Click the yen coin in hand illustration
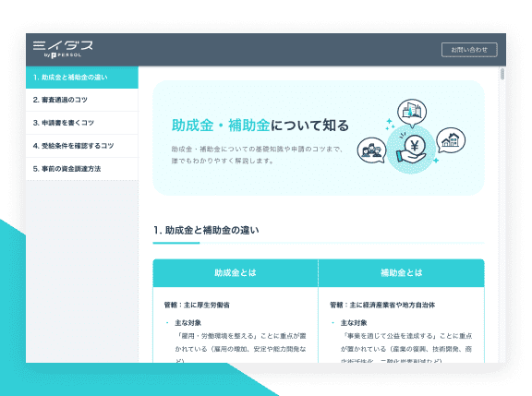Screen dimensions: 532x396 click(x=412, y=150)
